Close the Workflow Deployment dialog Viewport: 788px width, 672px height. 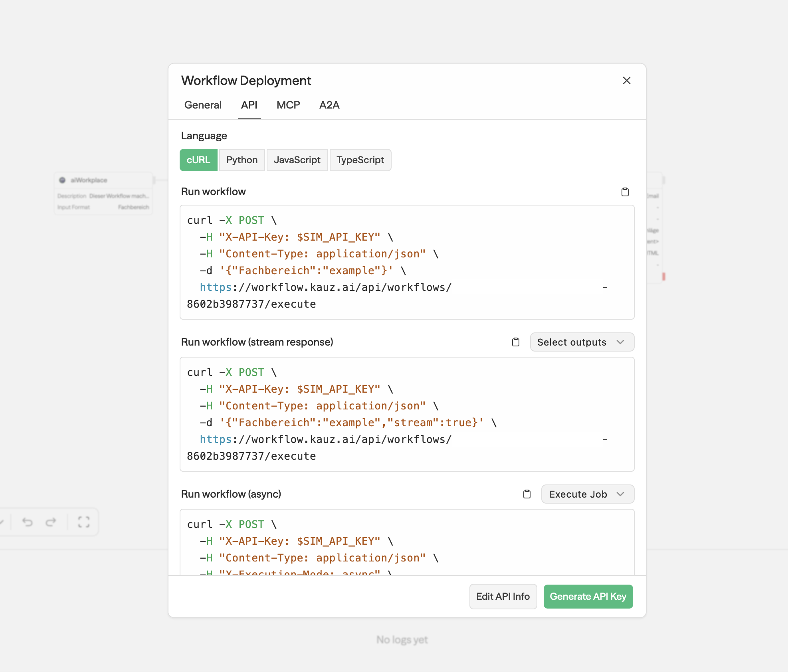pos(626,81)
